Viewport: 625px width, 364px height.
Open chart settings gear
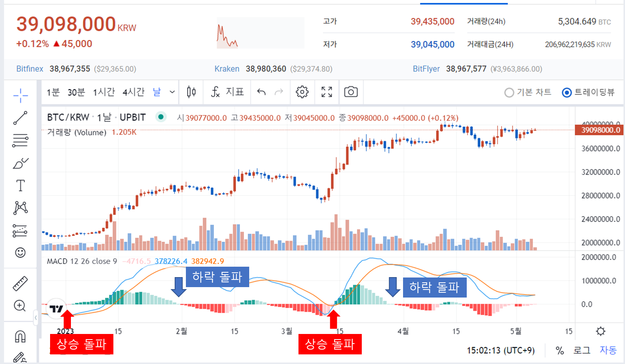(x=302, y=92)
